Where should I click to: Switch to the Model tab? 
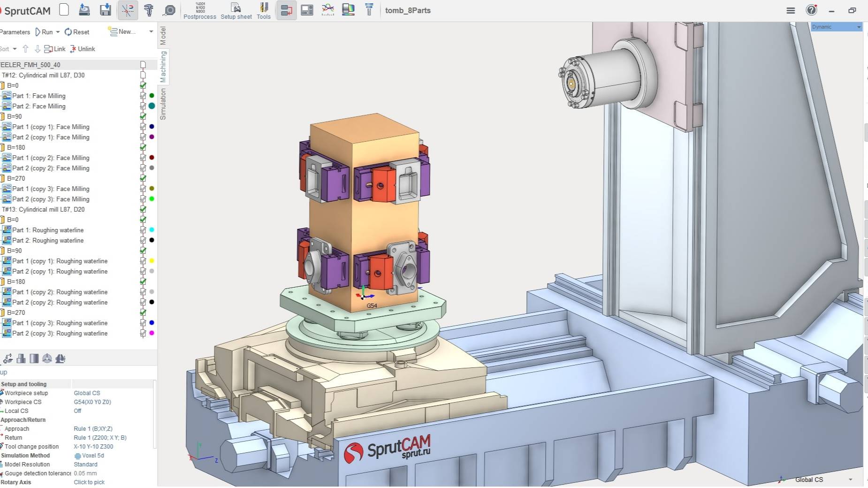click(163, 36)
